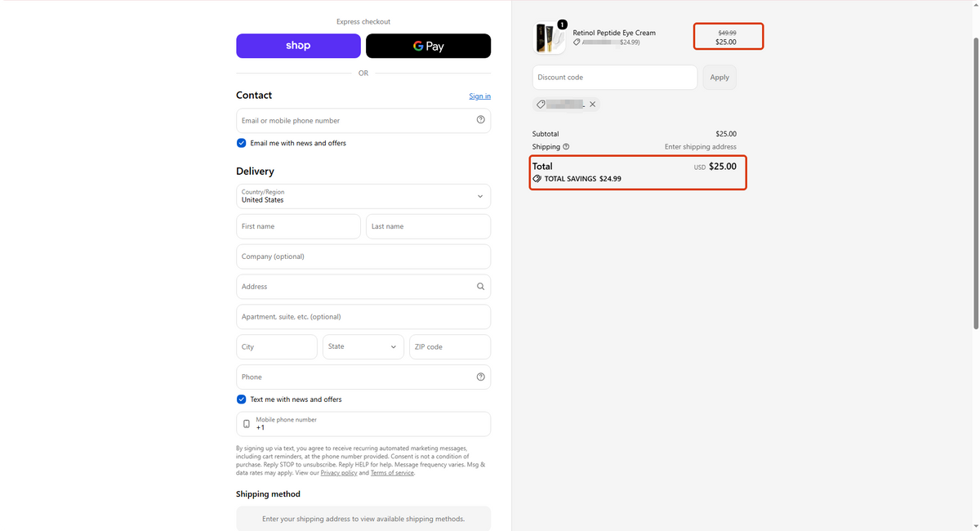Open the State dropdown
The image size is (980, 531).
[x=363, y=346]
